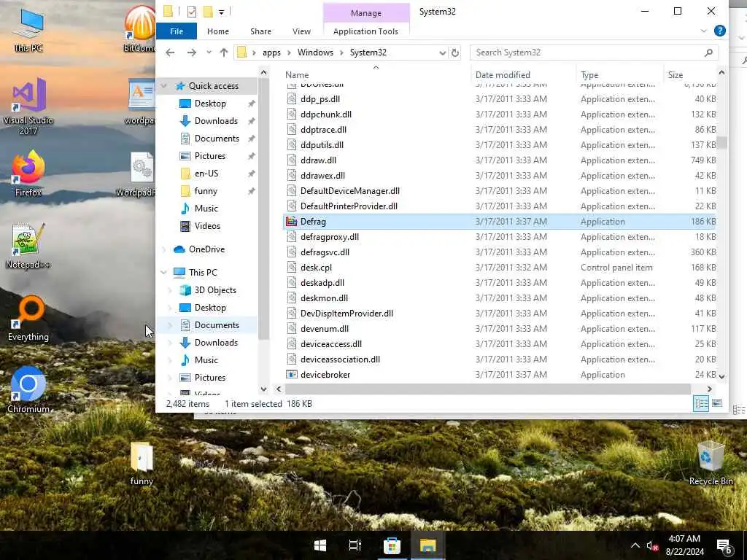
Task: Select the Defrag application file
Action: 500,222
